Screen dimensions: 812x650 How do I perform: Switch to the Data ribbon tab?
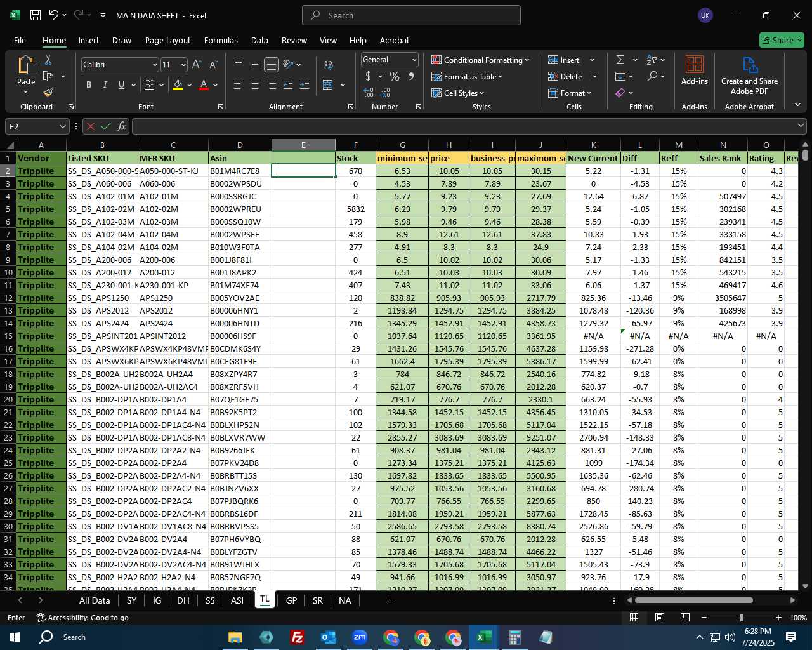click(259, 40)
